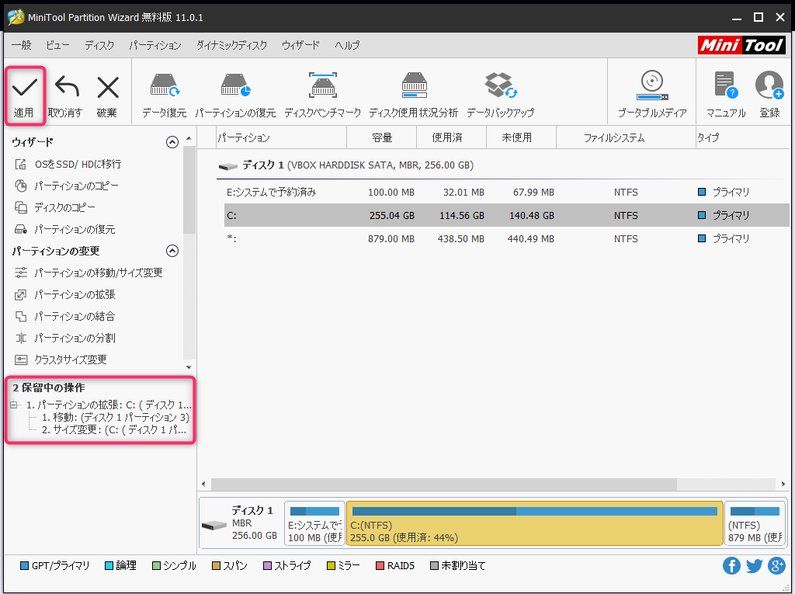The image size is (795, 594).
Task: Click the GPT/プライマリ legend swatch
Action: pyautogui.click(x=24, y=566)
